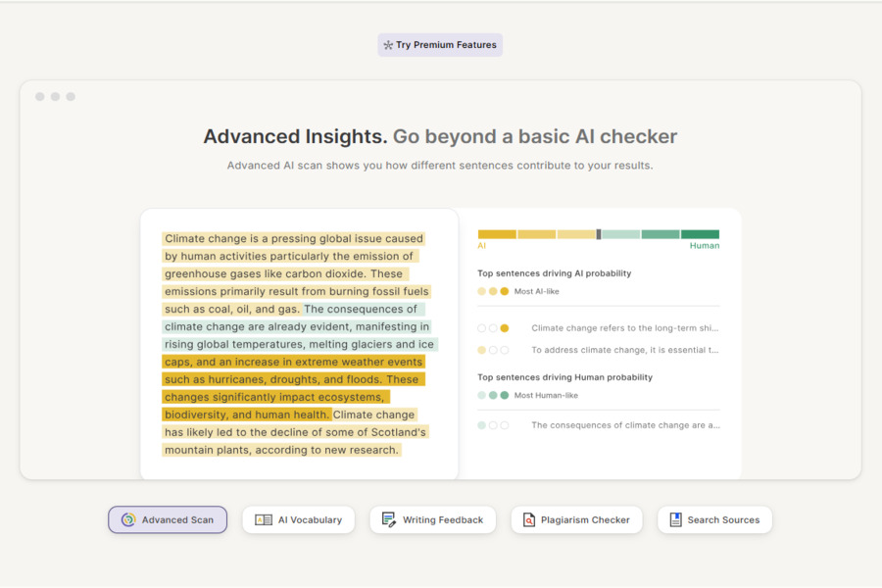The width and height of the screenshot is (882, 588).
Task: Click 'Top sentences driving AI probability' heading
Action: coord(554,273)
